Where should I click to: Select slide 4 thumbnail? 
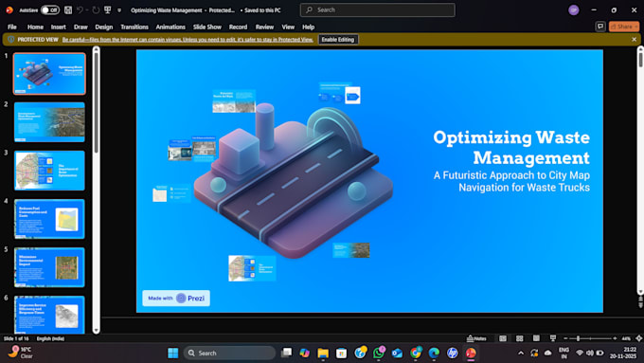click(49, 219)
